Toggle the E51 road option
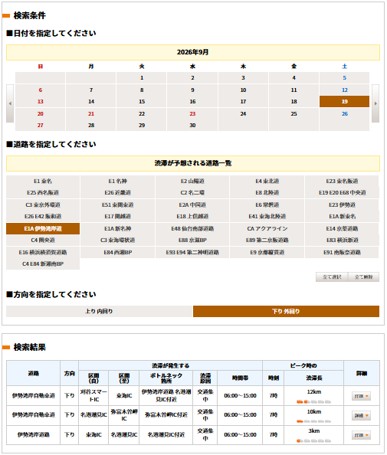The width and height of the screenshot is (387, 455). tap(118, 205)
